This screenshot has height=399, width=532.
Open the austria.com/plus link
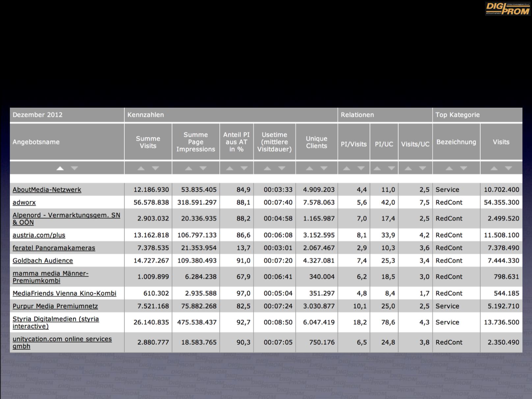pos(39,235)
